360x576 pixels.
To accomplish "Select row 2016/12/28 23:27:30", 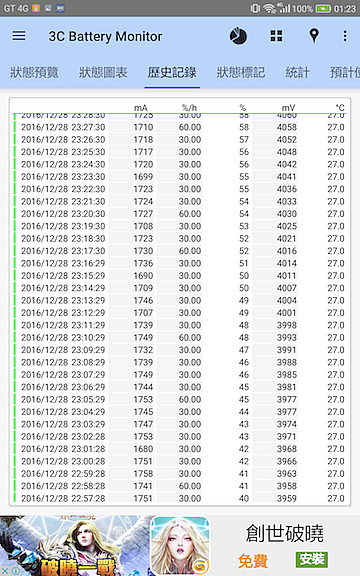I will [180, 127].
